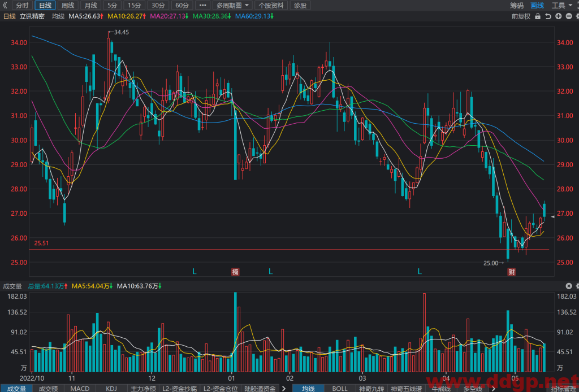Click the red 榜 marker icon on timeline

(x=235, y=272)
